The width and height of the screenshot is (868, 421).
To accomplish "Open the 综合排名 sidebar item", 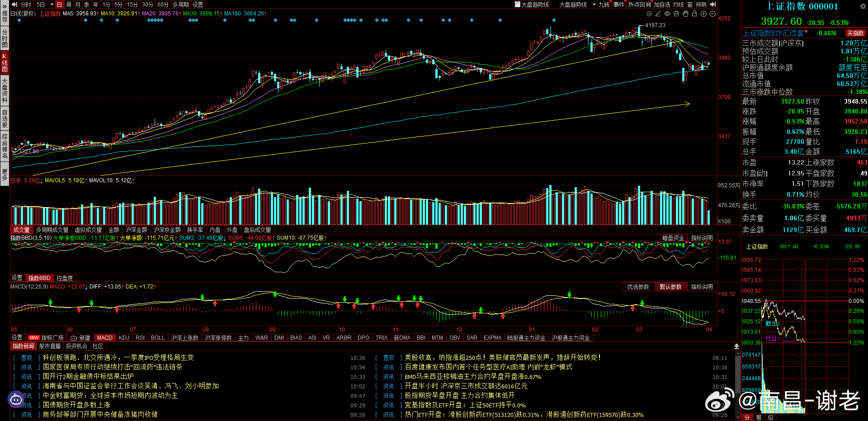I will pos(5,146).
